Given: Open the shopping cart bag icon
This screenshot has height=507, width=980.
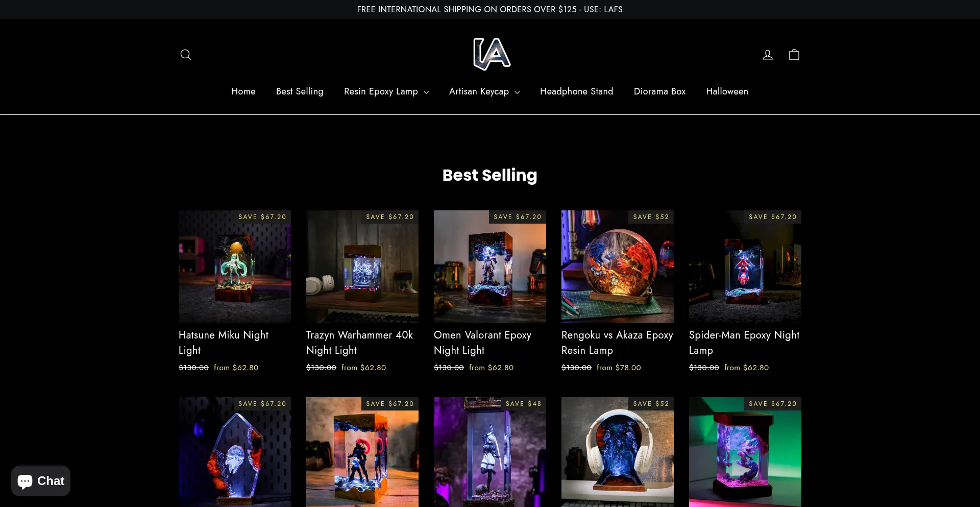Looking at the screenshot, I should [x=794, y=55].
